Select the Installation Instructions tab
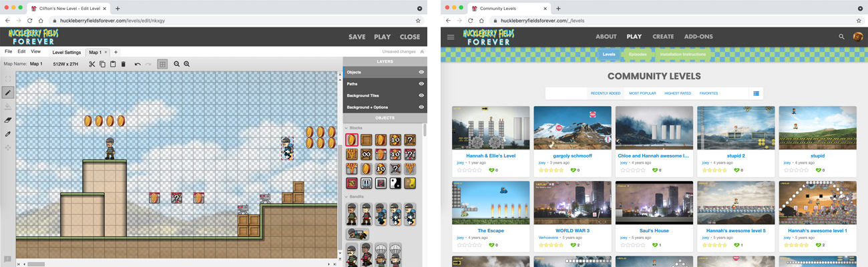This screenshot has width=868, height=267. [x=682, y=54]
